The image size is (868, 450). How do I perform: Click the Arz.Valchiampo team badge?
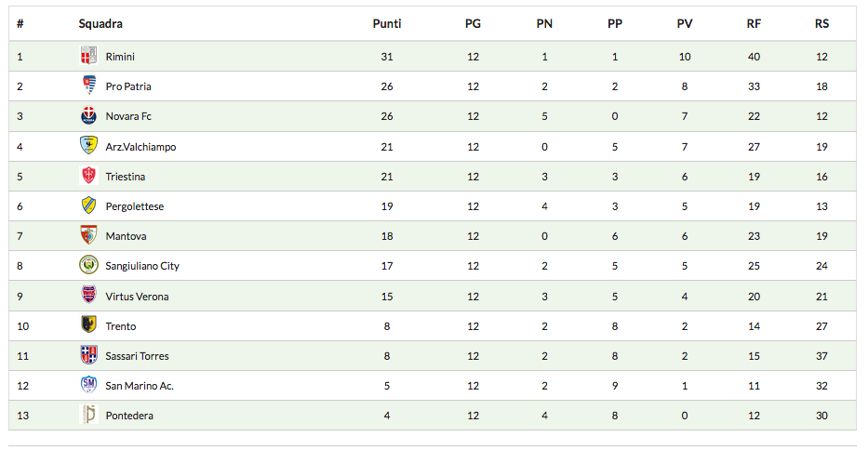pos(88,146)
